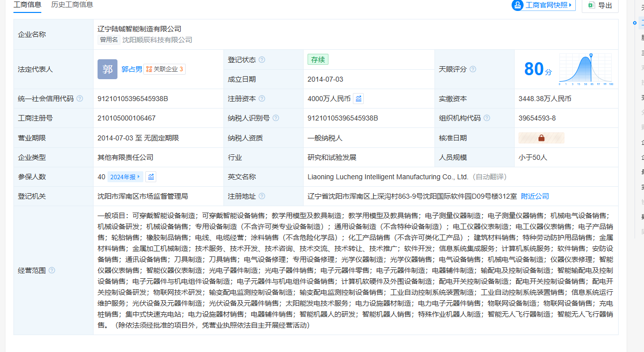Click the help icon next to 经营范围
Screen dimensions: 644x352
pyautogui.click(x=52, y=270)
